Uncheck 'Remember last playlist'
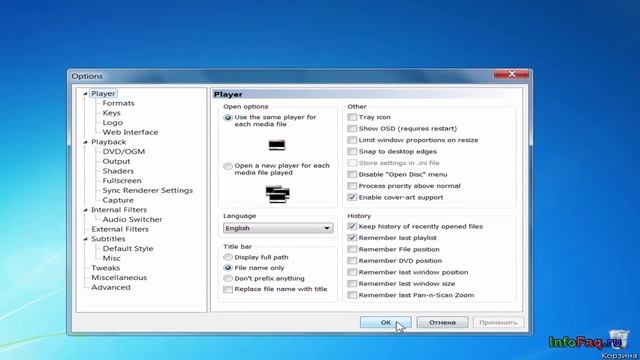The width and height of the screenshot is (640, 360). [352, 238]
